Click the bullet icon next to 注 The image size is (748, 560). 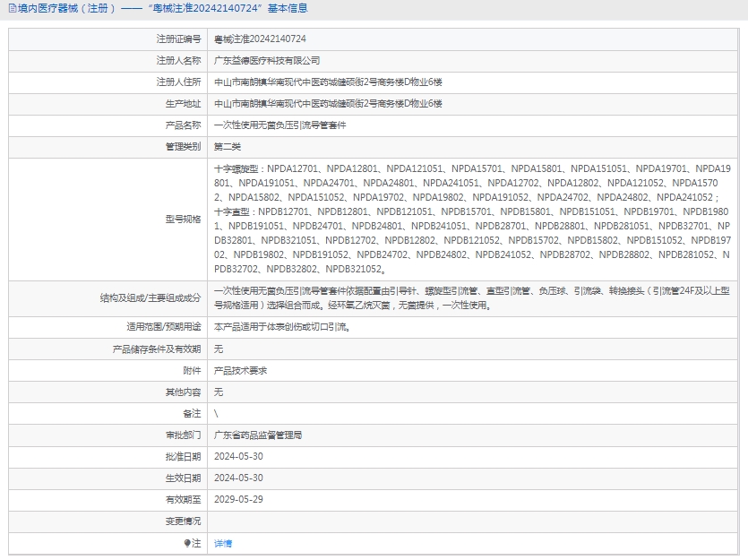click(x=187, y=543)
